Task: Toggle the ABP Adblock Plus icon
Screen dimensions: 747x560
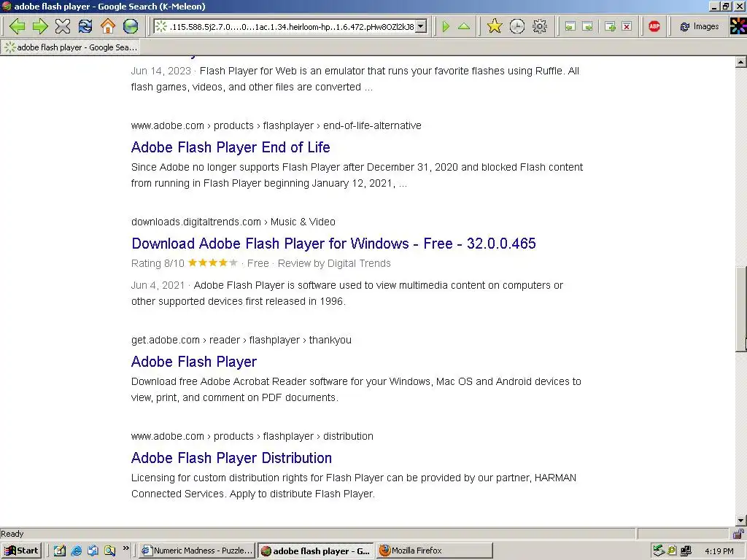Action: coord(654,26)
